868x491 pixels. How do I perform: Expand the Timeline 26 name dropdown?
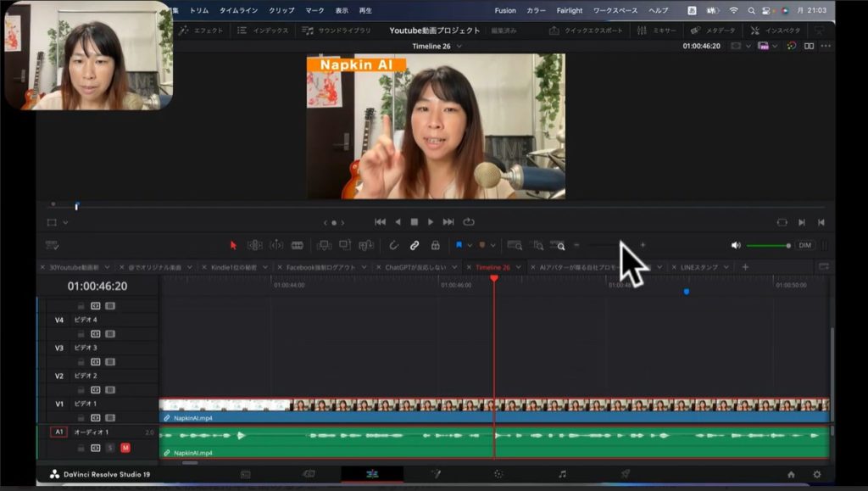(x=459, y=46)
